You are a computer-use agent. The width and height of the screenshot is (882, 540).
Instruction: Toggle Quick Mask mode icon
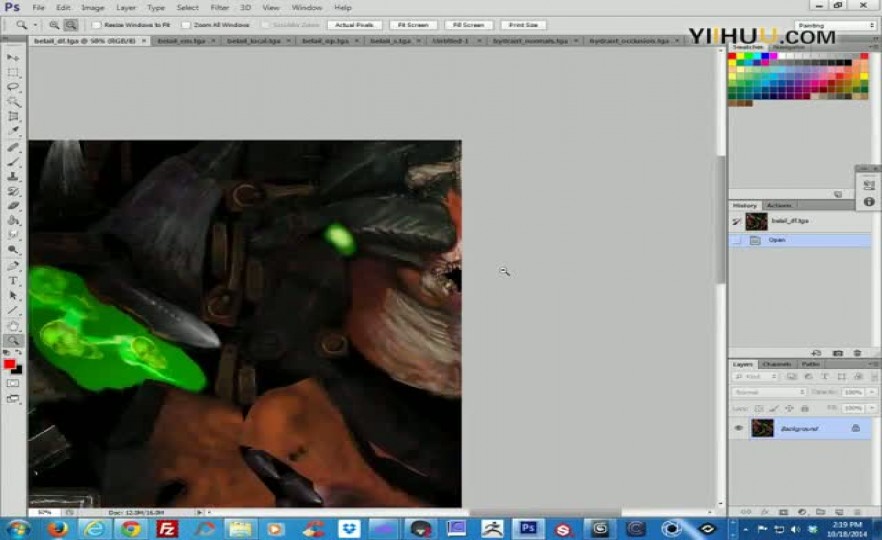tap(13, 384)
